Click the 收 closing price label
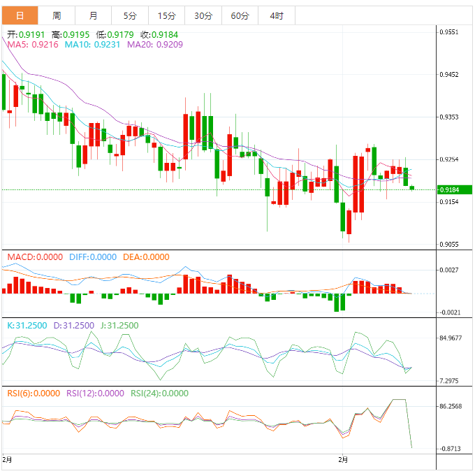The height and width of the screenshot is (476, 475). click(159, 34)
